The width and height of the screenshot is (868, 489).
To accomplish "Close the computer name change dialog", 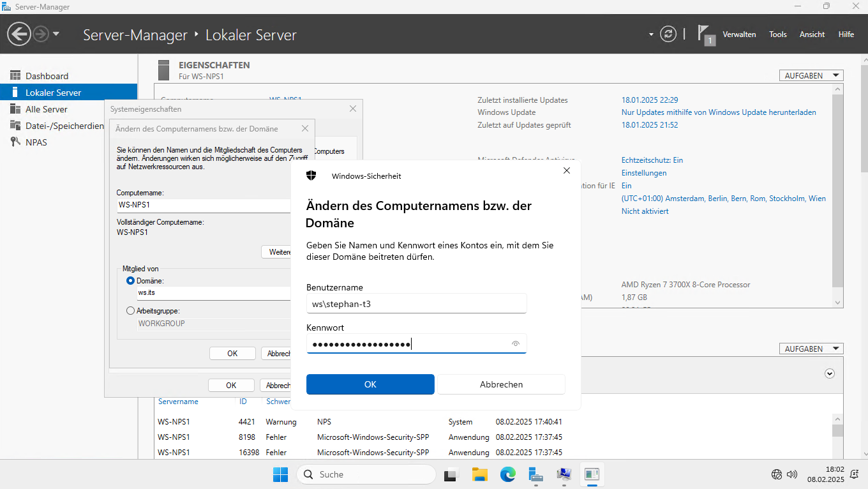I will 305,128.
